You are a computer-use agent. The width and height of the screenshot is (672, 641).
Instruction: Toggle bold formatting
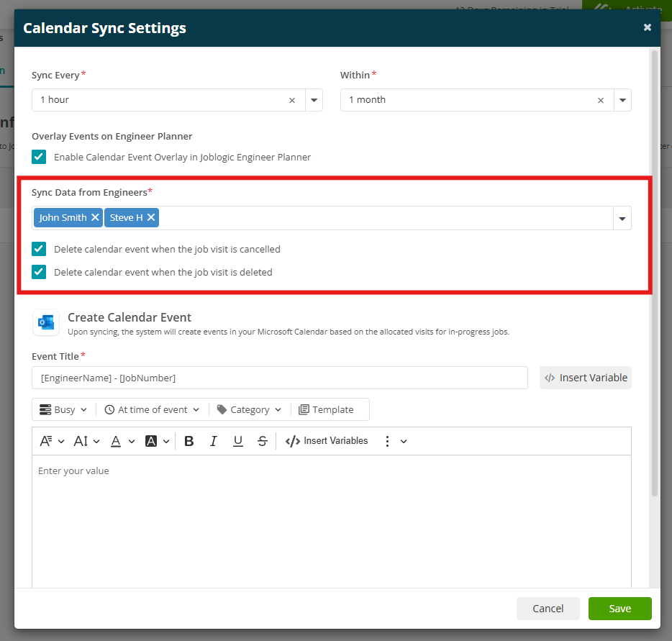pyautogui.click(x=189, y=441)
